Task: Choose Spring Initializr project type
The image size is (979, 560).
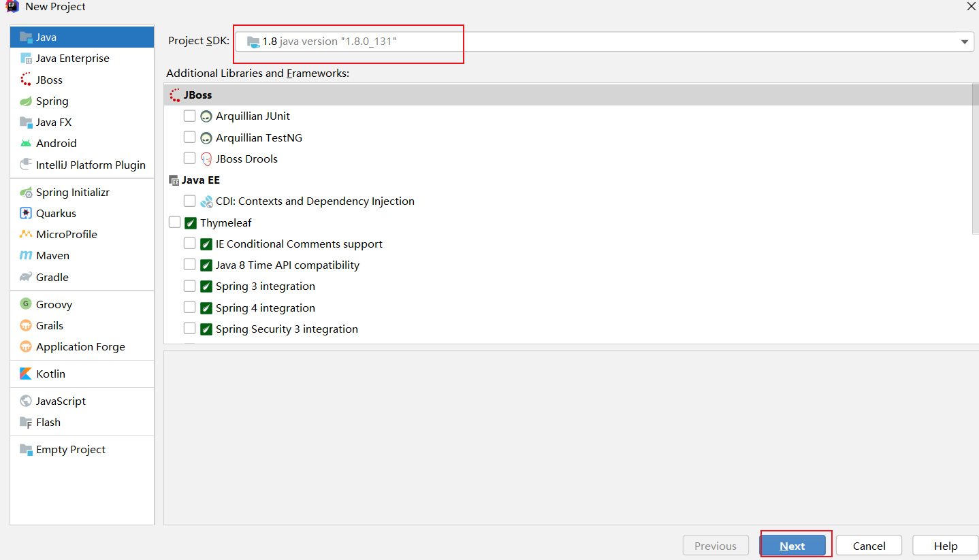Action: [82, 192]
